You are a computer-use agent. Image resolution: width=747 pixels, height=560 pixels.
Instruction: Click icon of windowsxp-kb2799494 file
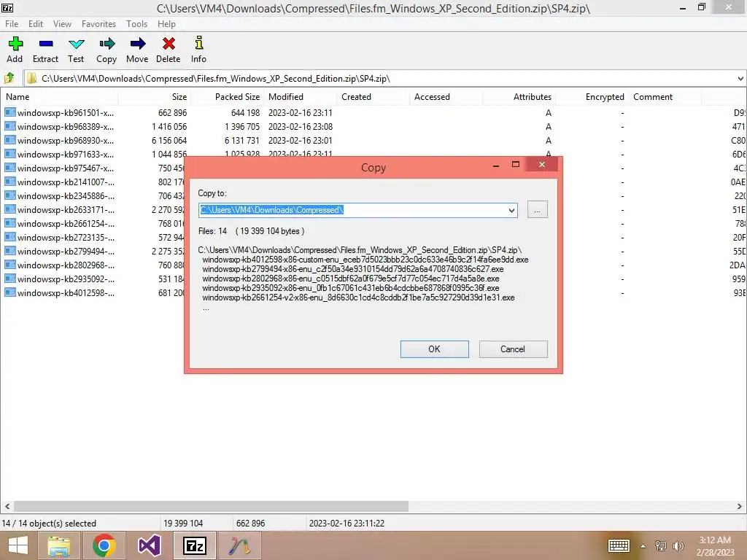click(x=10, y=251)
